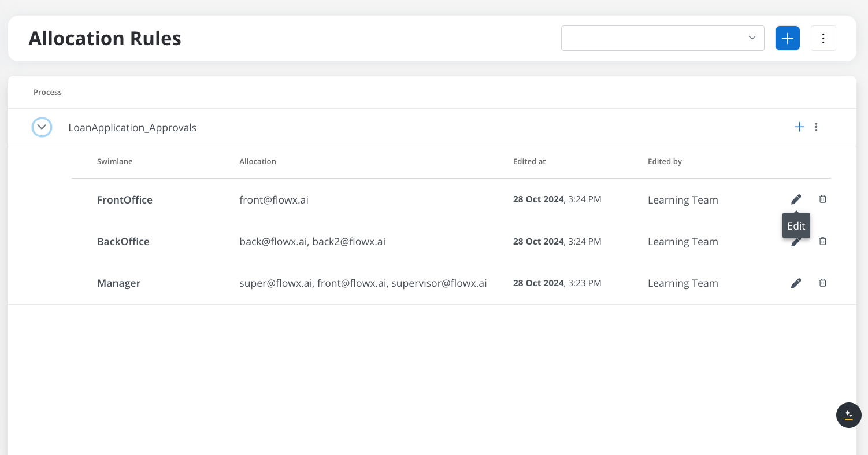Click the front@flowx.ai allocation cell
The height and width of the screenshot is (455, 868).
pyautogui.click(x=274, y=200)
